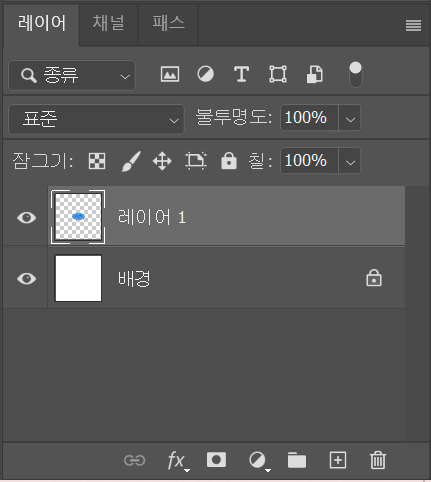The height and width of the screenshot is (482, 431).
Task: Click the 불투명도 100% value field
Action: 309,118
